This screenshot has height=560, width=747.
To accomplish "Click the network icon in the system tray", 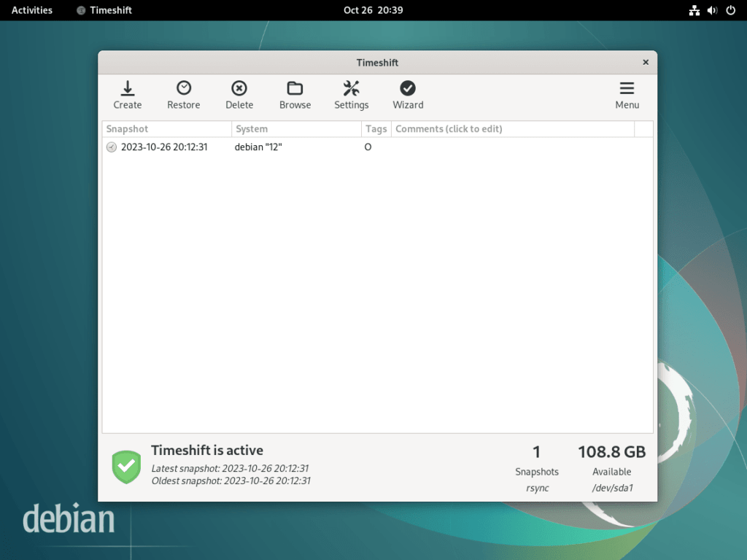I will 694,10.
